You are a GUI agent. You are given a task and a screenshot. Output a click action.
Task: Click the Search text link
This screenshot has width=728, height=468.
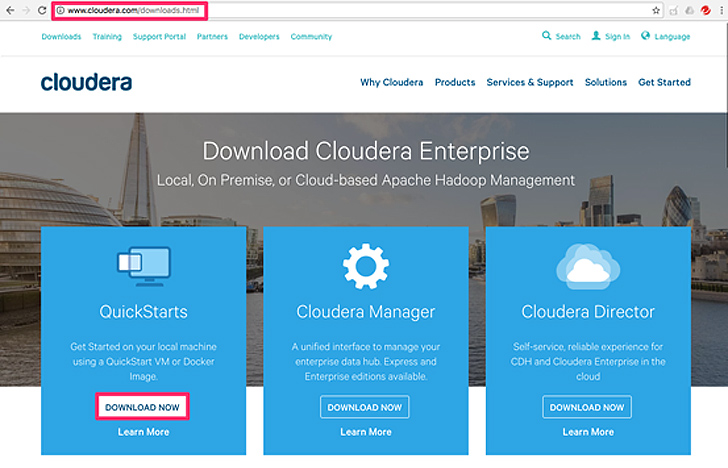click(x=568, y=36)
